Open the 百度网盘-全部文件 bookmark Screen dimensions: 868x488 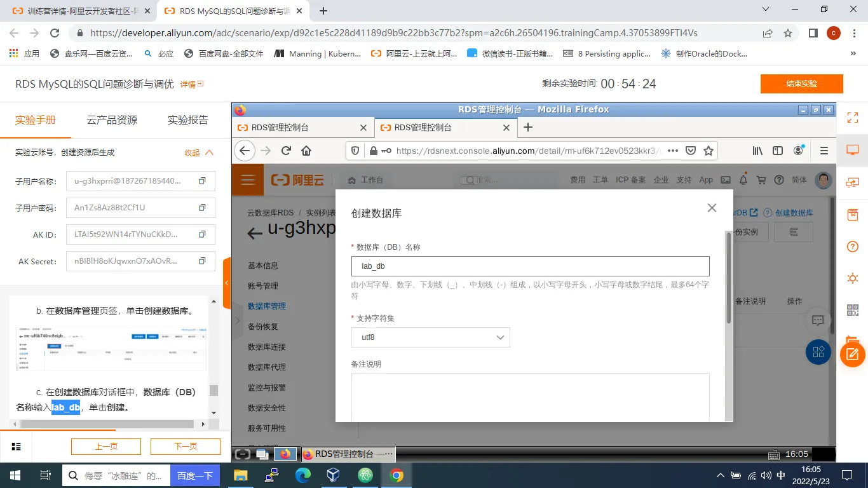pyautogui.click(x=224, y=54)
